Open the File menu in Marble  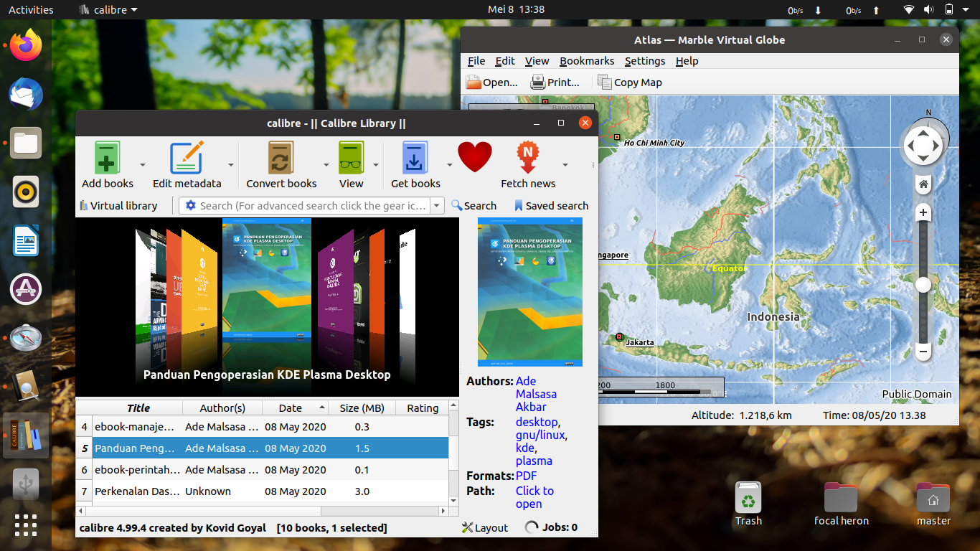pos(476,61)
